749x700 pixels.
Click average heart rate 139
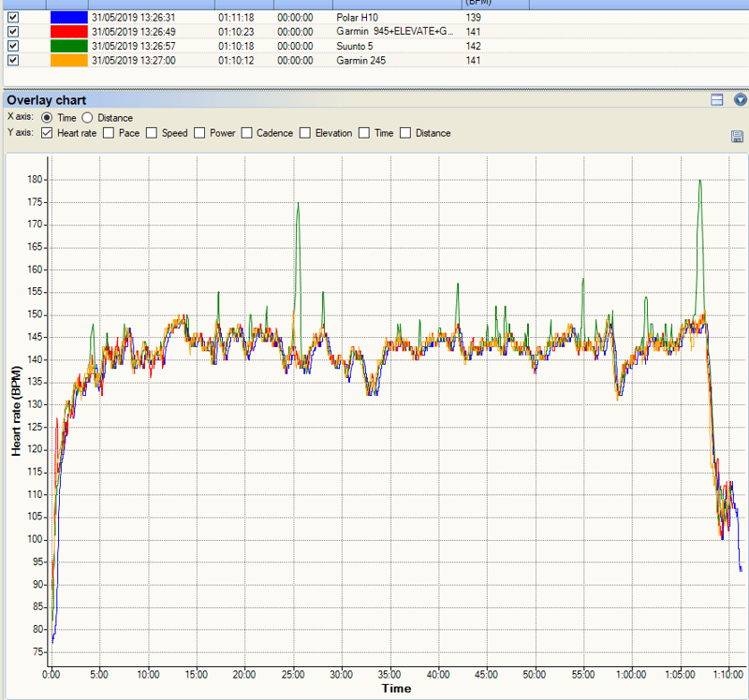coord(474,18)
